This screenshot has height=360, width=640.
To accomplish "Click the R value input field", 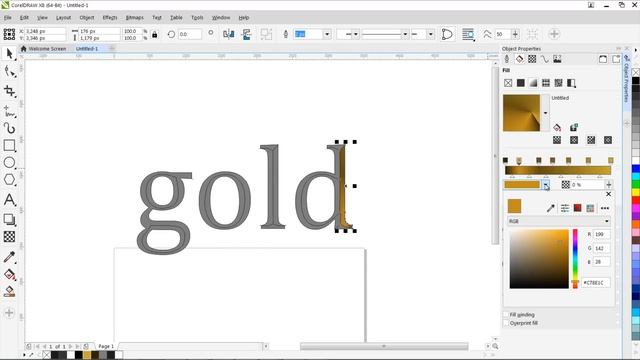I will (602, 234).
